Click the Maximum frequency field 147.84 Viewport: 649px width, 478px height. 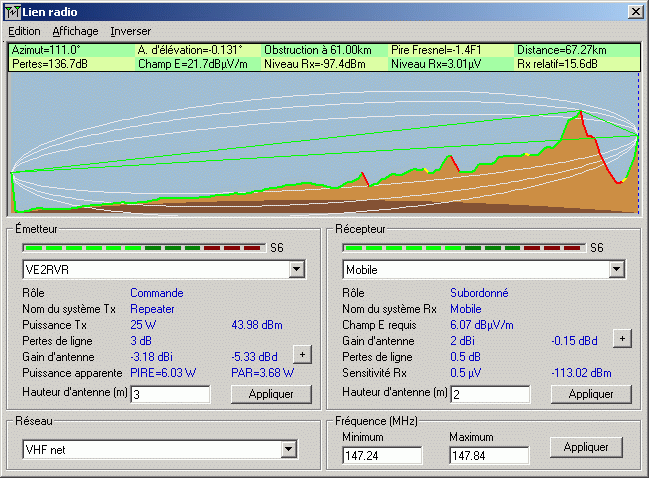tap(489, 456)
